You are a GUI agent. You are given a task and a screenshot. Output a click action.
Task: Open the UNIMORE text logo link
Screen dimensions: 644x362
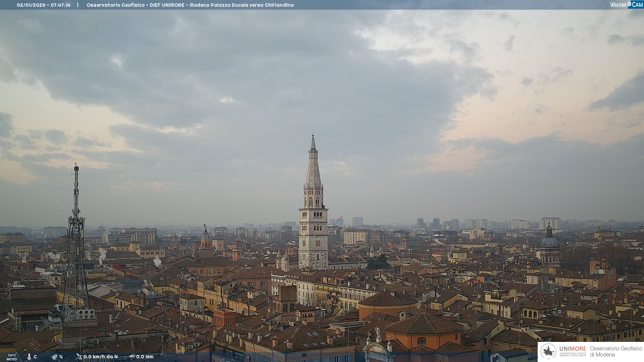coord(573,349)
